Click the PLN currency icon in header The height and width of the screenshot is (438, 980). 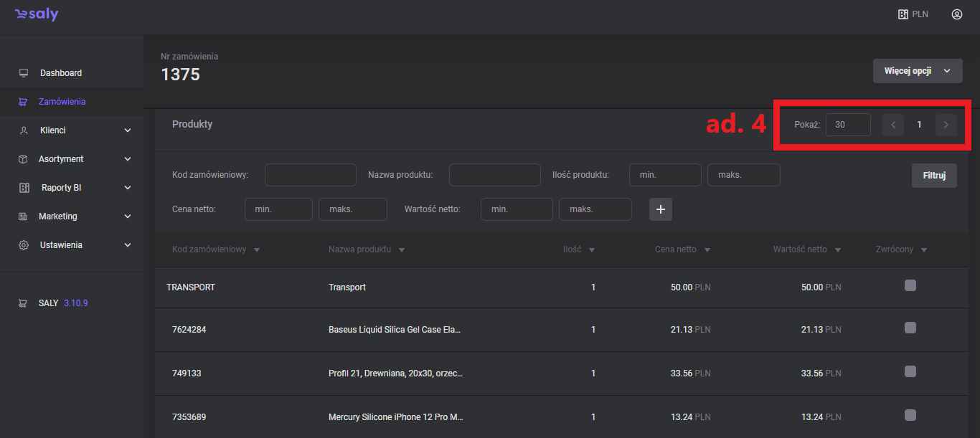[x=903, y=14]
